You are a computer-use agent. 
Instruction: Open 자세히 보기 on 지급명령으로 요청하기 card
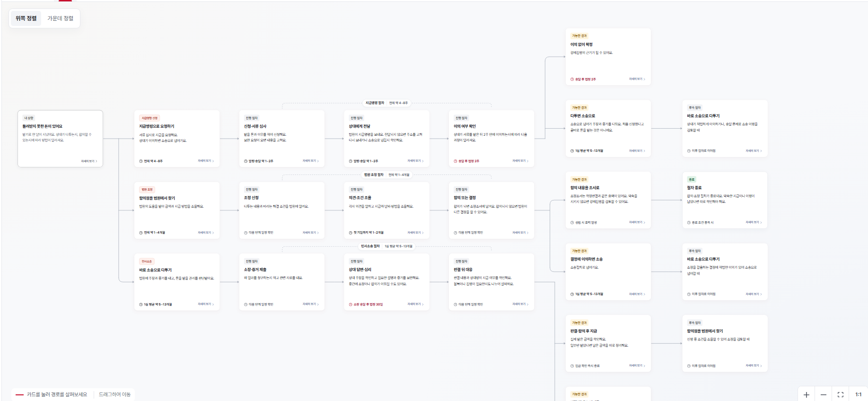tap(206, 161)
